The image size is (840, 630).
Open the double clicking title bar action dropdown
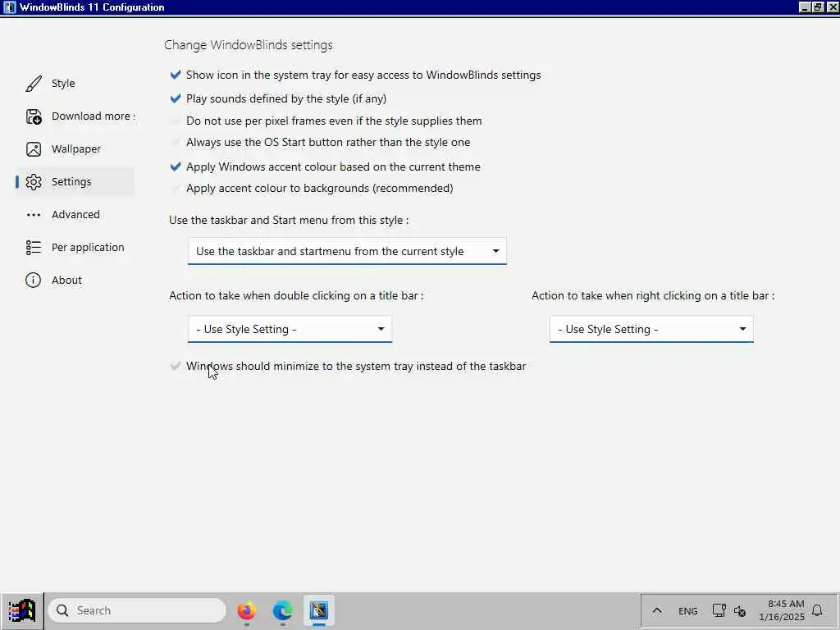point(290,329)
